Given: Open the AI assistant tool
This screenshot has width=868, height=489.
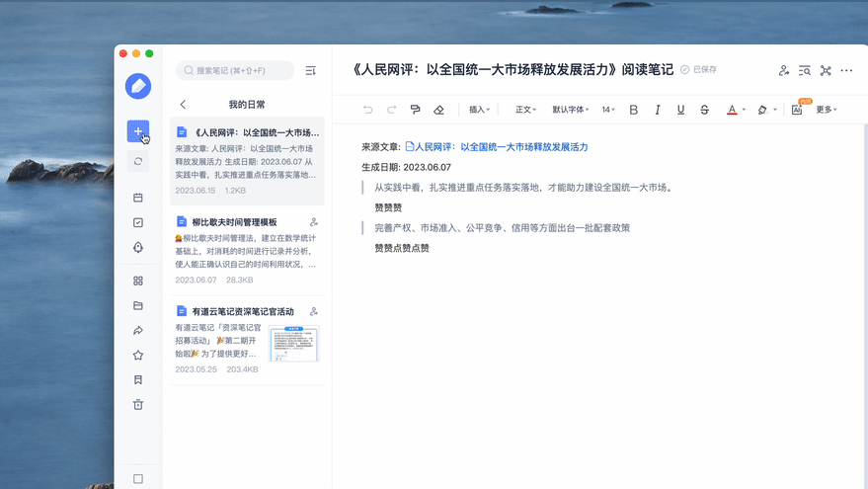Looking at the screenshot, I should click(797, 110).
